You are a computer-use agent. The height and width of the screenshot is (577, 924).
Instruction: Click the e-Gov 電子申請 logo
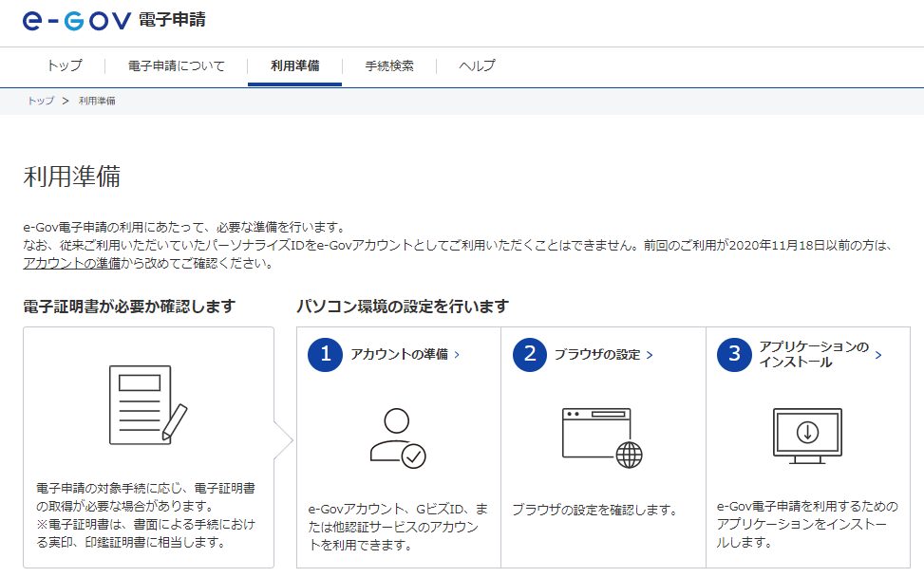point(114,21)
